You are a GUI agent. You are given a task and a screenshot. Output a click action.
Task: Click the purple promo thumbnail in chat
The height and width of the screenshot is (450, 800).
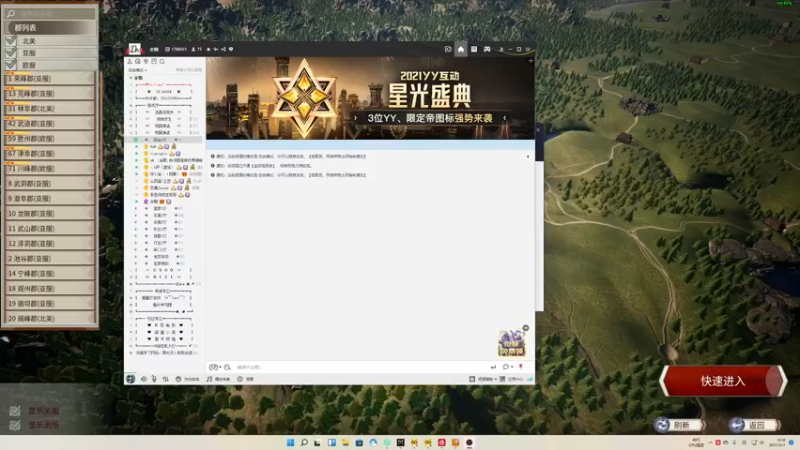512,343
